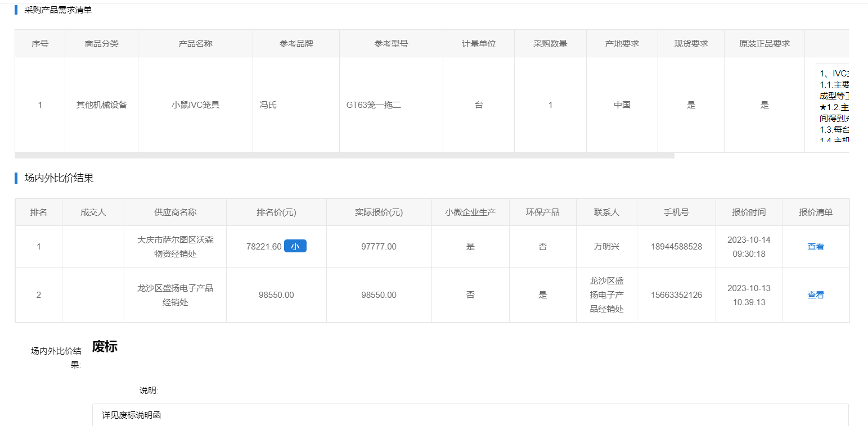Click product name 小鼠IVC笼具
This screenshot has width=868, height=426.
coord(195,105)
